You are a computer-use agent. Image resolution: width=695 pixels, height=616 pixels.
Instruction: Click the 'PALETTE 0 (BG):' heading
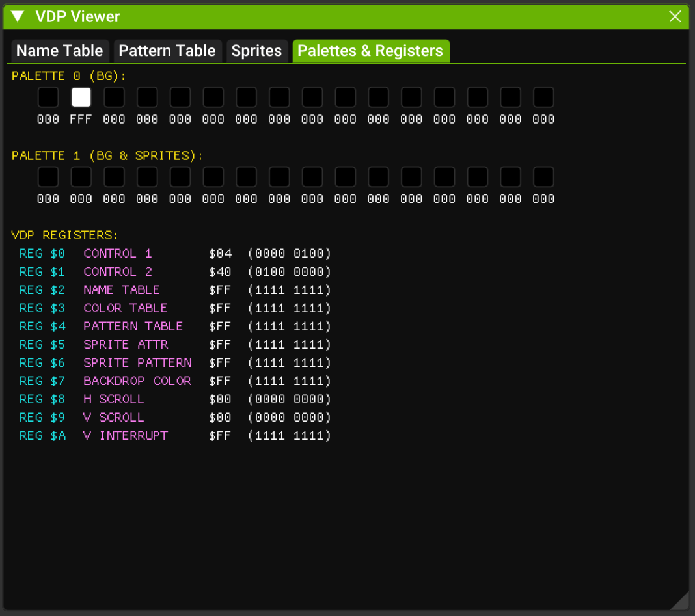point(69,76)
